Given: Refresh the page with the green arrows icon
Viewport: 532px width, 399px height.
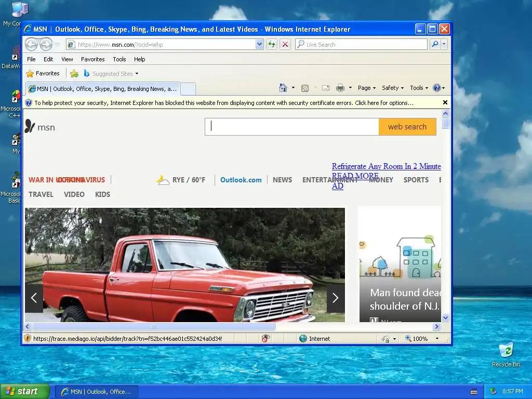Looking at the screenshot, I should [272, 44].
